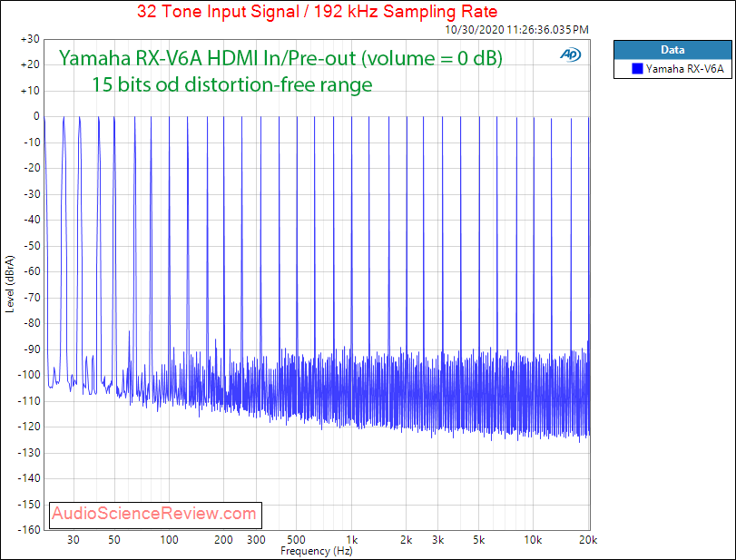Select the 10/30/2020 timestamp text
Screen dimensions: 736x560
pos(516,30)
